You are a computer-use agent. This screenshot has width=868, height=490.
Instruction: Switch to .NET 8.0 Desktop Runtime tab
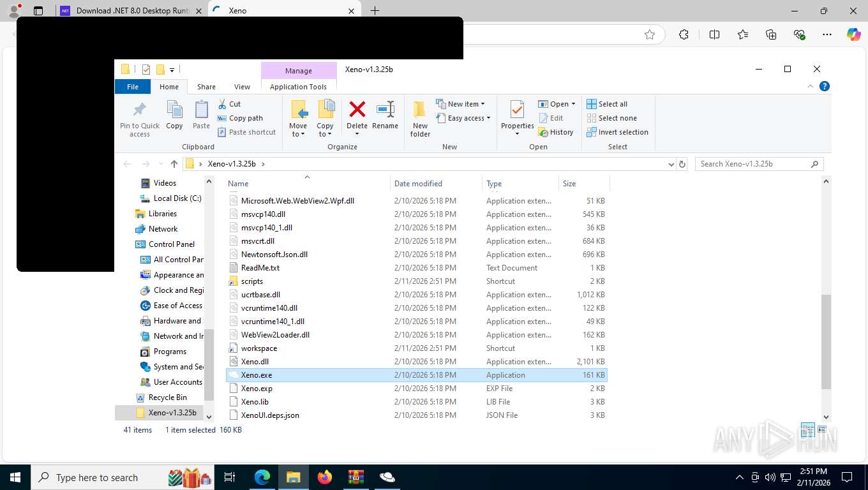coord(131,11)
